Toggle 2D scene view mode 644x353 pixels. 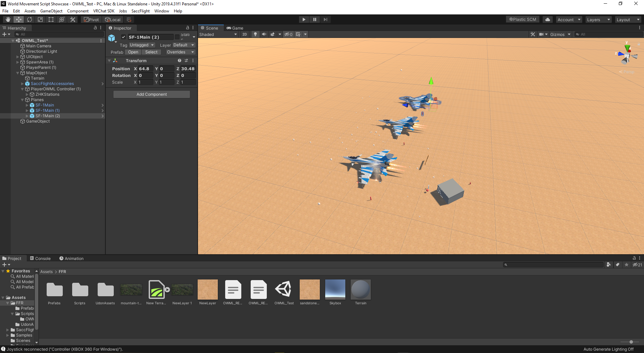point(245,34)
